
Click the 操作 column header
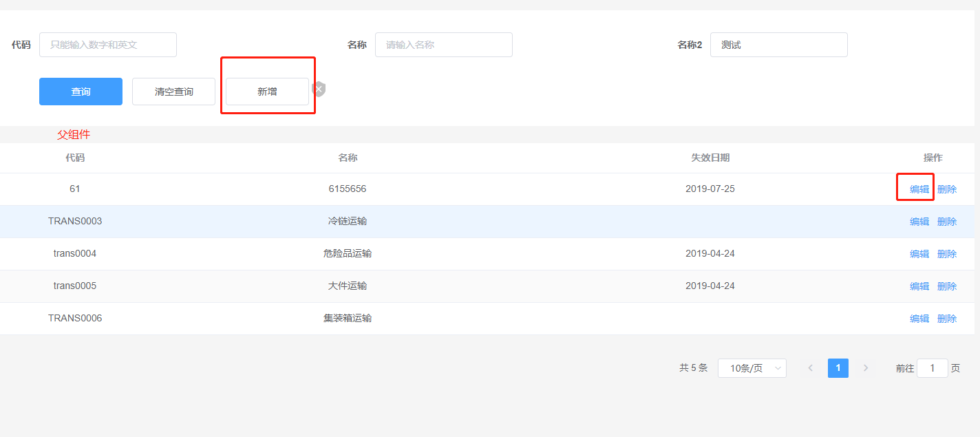pos(933,158)
